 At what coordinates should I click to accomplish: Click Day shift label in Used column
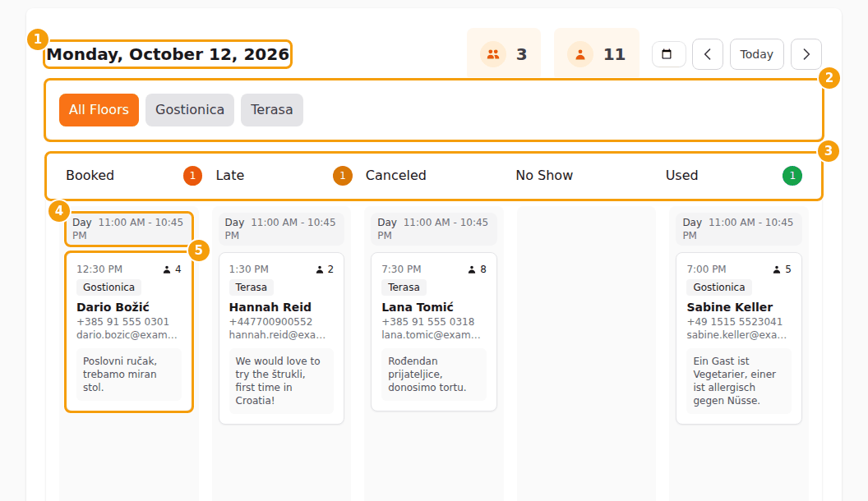click(x=692, y=223)
